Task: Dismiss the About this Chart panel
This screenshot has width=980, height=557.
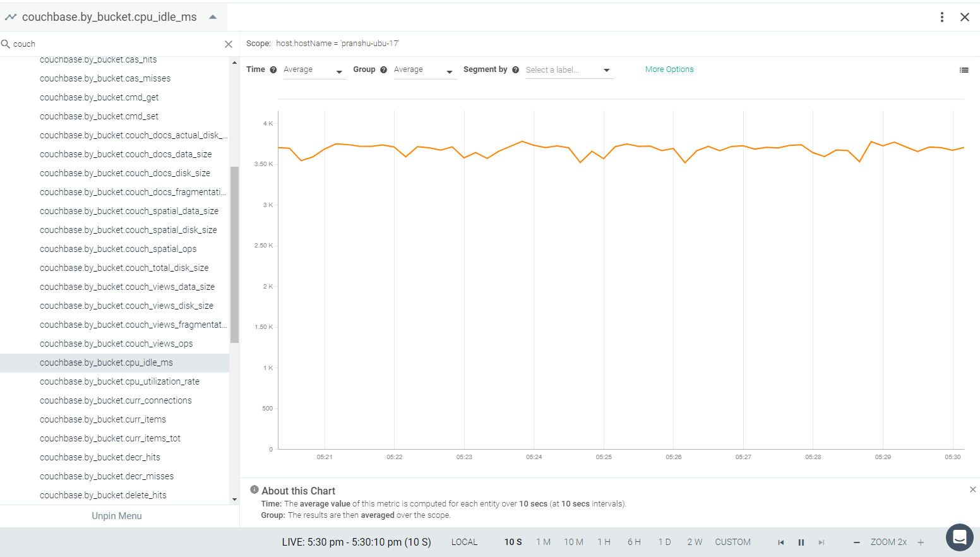Action: 972,489
